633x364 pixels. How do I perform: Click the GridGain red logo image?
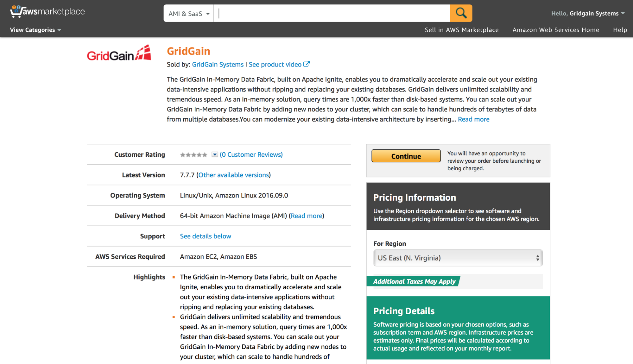pyautogui.click(x=119, y=53)
